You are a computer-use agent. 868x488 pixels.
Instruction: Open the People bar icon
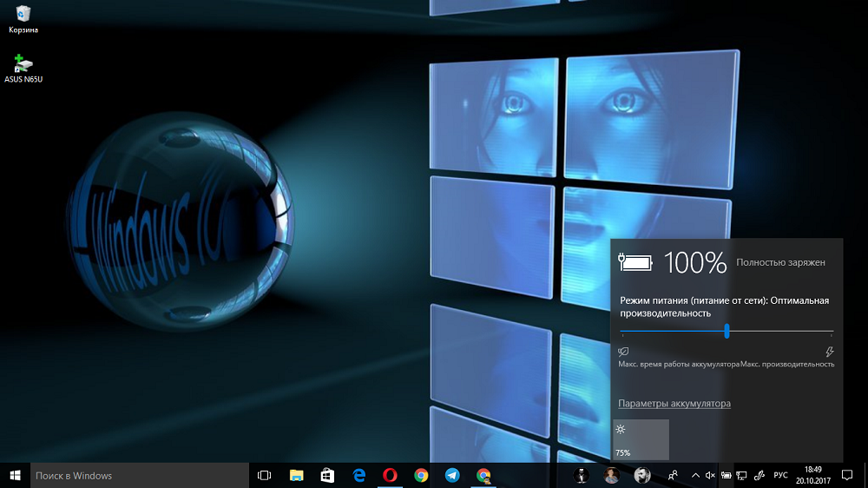[x=673, y=475]
